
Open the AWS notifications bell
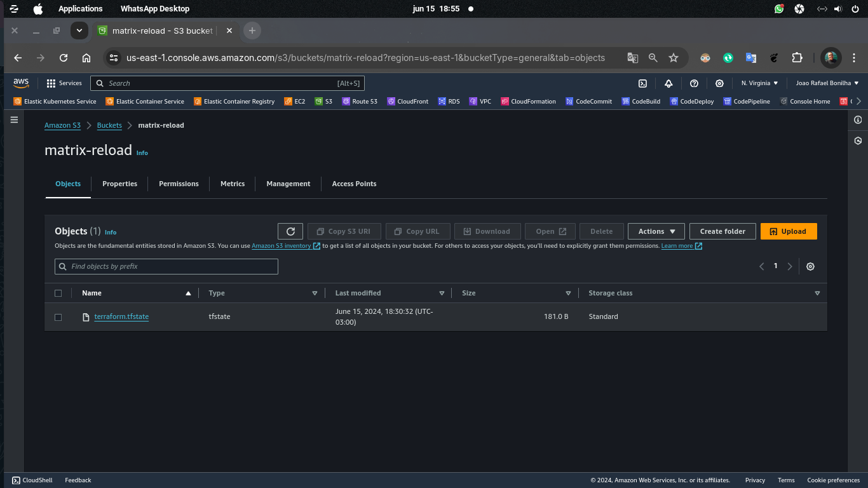pyautogui.click(x=668, y=83)
